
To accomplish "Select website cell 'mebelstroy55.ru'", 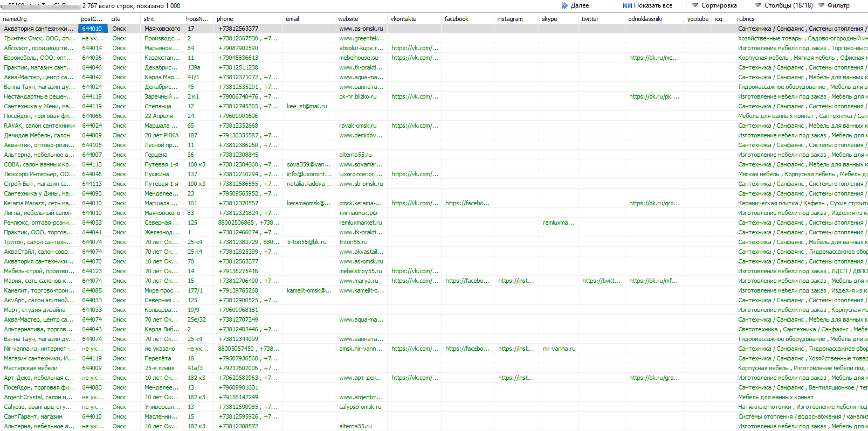I will [x=361, y=271].
